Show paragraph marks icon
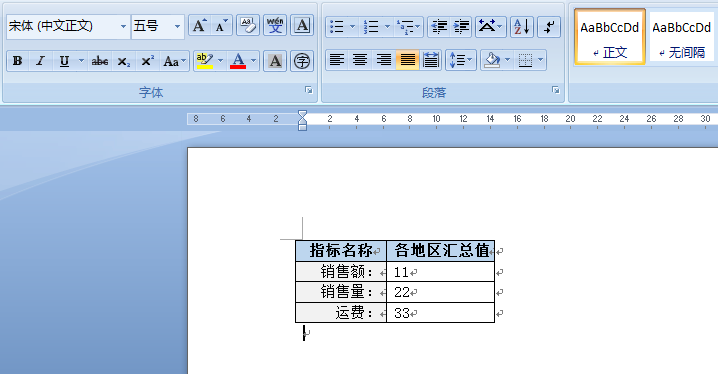Viewport: 718px width, 374px height. click(549, 27)
